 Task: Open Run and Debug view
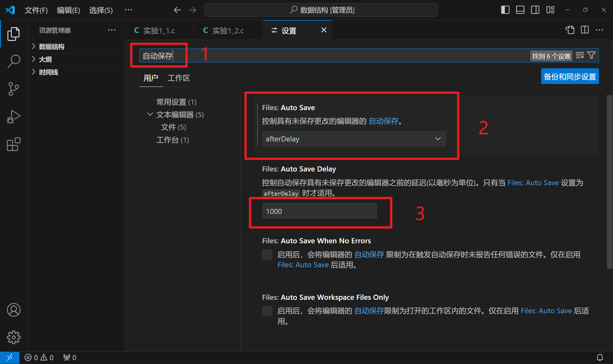pos(13,117)
